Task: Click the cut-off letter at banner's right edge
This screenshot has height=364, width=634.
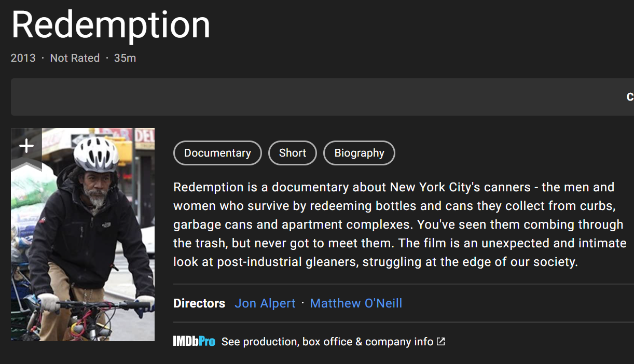Action: click(x=630, y=97)
